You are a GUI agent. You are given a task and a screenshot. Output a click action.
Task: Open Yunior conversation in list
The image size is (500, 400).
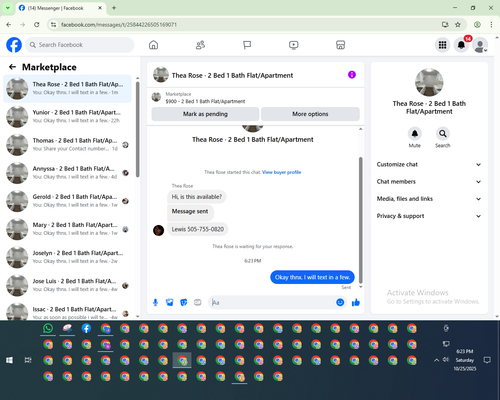(68, 117)
